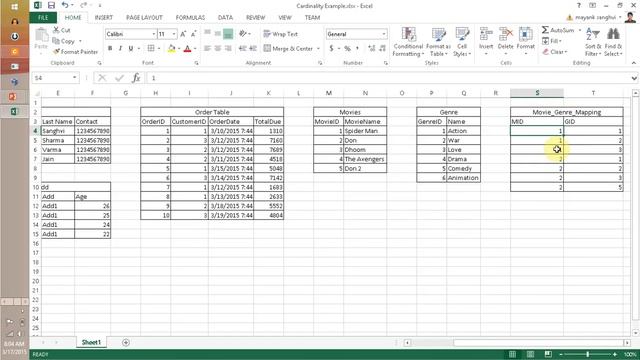Screen dimensions: 640x360
Task: Toggle Wrap Text
Action: 281,34
